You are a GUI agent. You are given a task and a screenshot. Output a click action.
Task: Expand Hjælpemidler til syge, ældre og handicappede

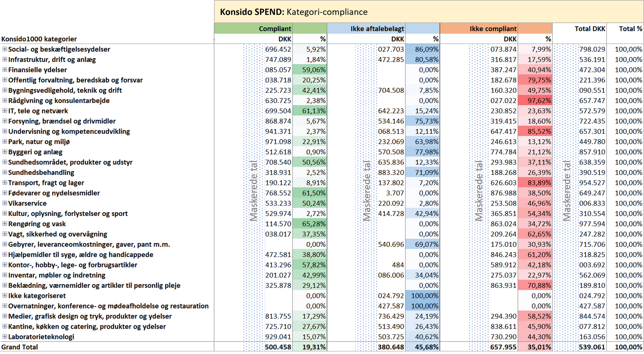tap(5, 254)
